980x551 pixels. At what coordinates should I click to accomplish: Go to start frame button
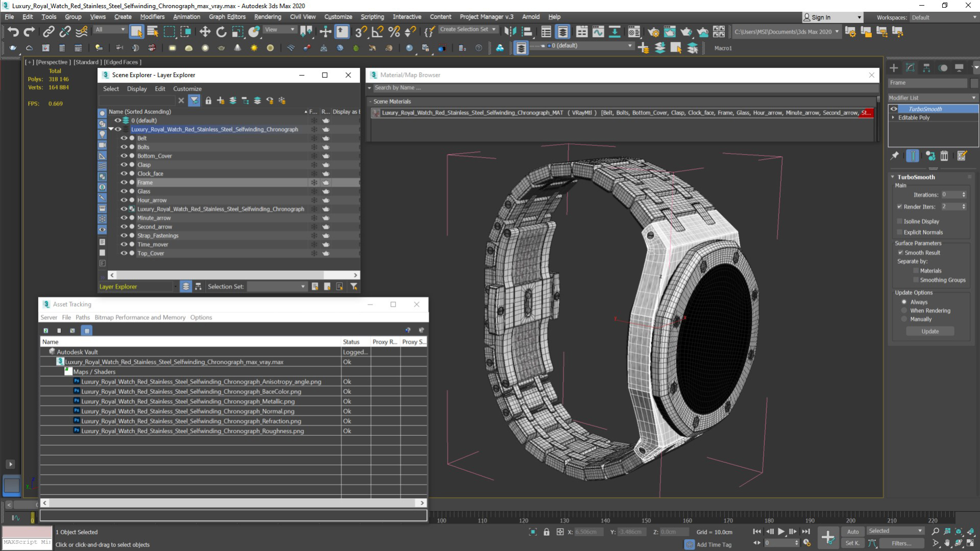pos(757,532)
